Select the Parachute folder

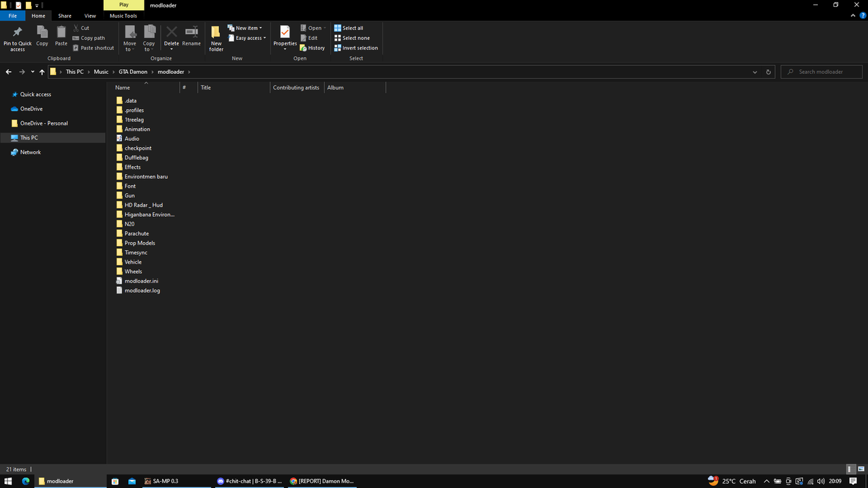[x=136, y=233]
